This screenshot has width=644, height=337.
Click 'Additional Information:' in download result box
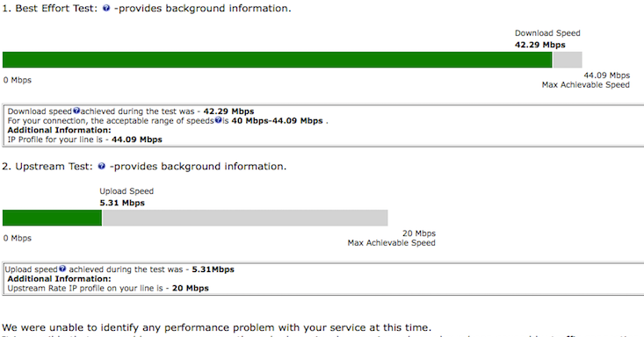coord(59,130)
